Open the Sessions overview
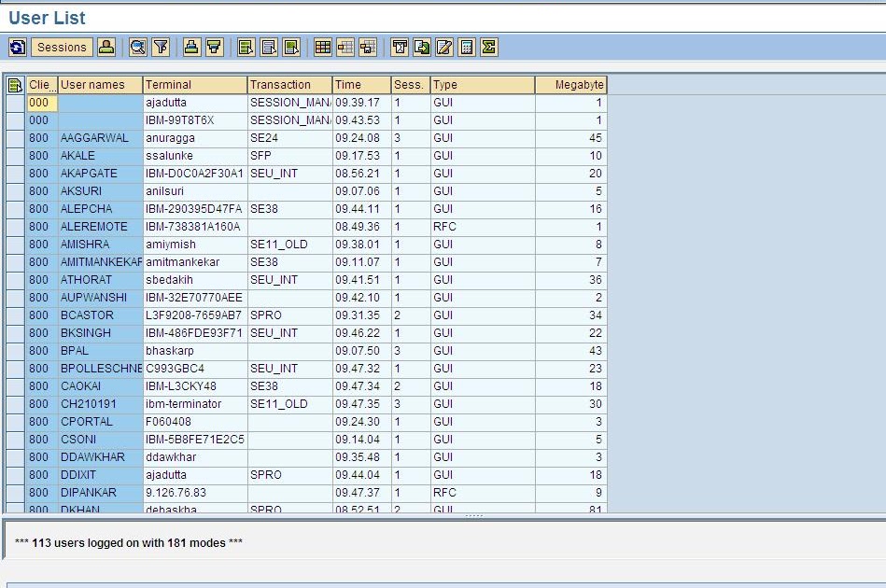The image size is (886, 588). pos(60,47)
